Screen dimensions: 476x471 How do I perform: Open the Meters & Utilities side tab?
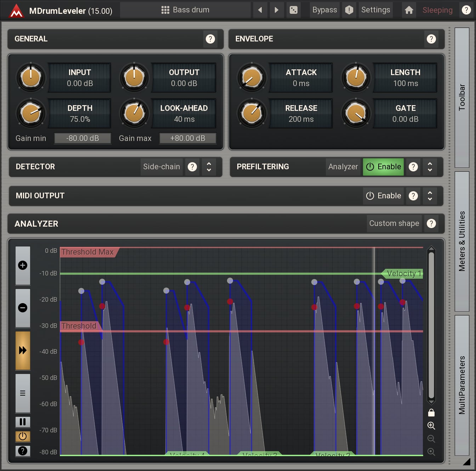point(462,241)
